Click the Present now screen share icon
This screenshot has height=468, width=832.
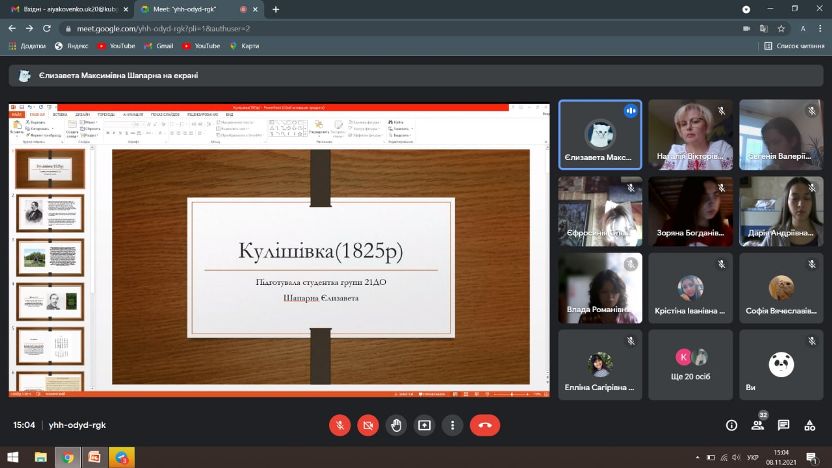[x=424, y=425]
